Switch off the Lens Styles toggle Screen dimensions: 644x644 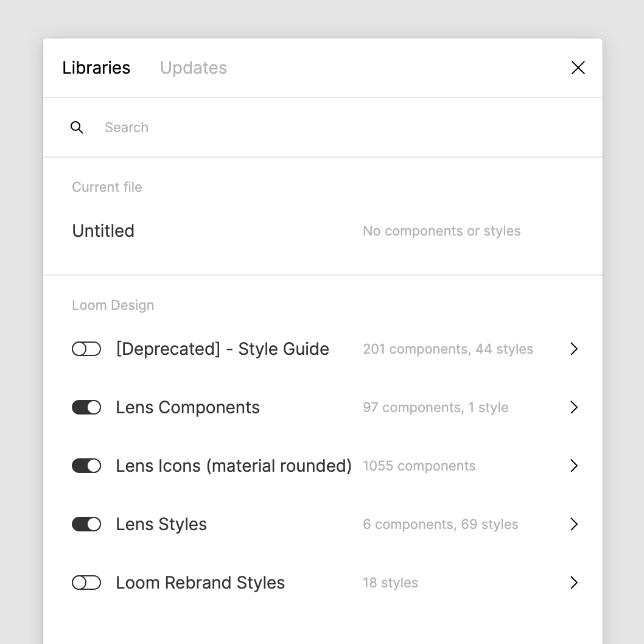pos(86,524)
